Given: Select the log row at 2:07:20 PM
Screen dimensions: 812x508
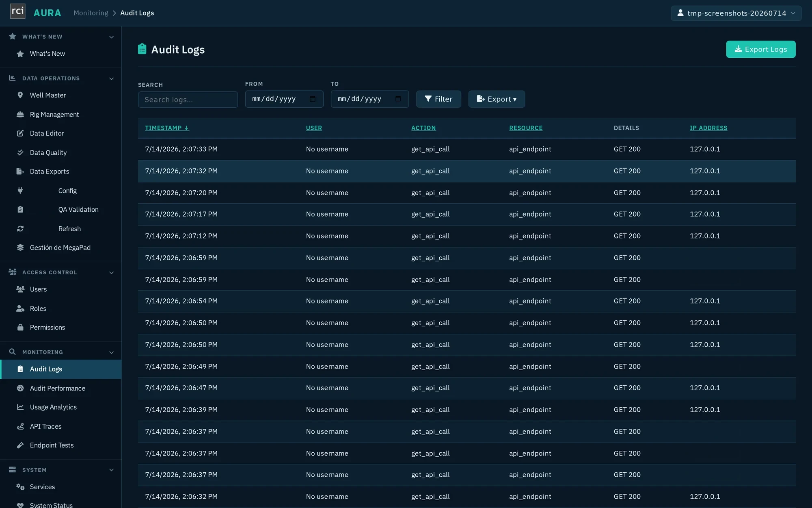Looking at the screenshot, I should pyautogui.click(x=467, y=193).
